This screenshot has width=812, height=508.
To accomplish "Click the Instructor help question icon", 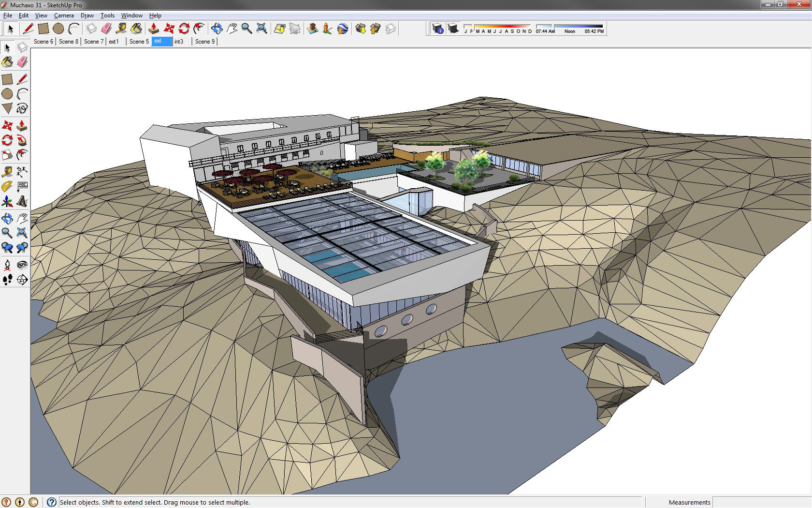I will (x=51, y=502).
